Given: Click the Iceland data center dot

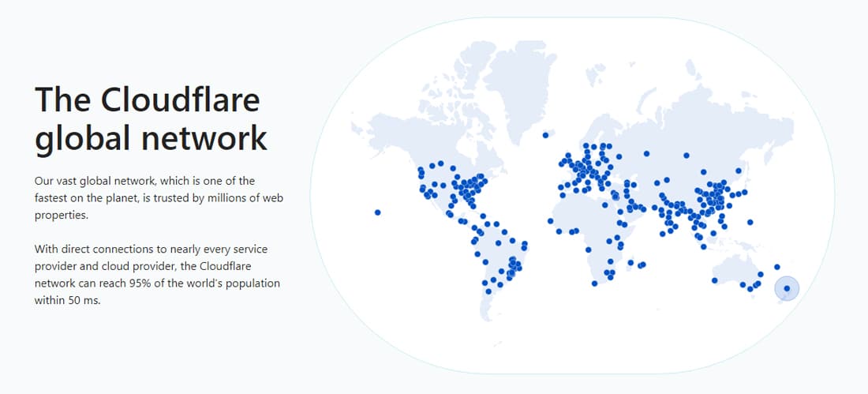Looking at the screenshot, I should point(545,135).
